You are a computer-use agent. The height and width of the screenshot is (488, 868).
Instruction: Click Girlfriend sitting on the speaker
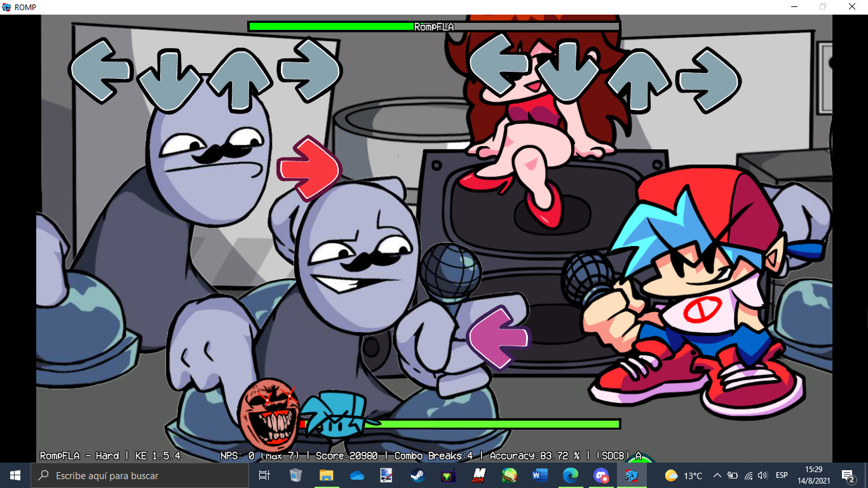pos(540,121)
